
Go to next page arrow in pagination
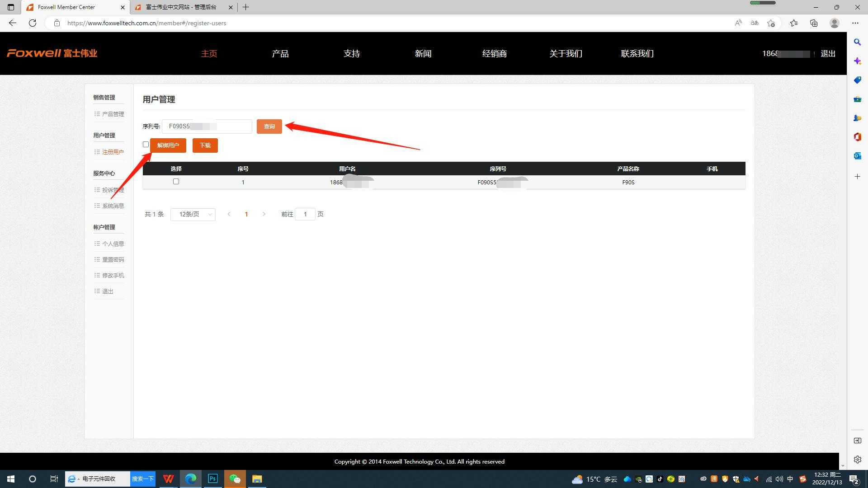(x=264, y=214)
